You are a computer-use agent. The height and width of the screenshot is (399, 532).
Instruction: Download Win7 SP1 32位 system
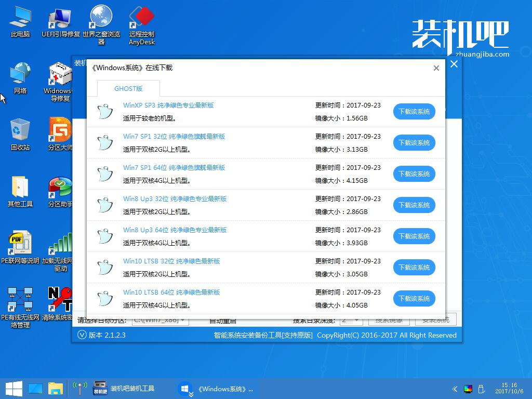coord(414,142)
